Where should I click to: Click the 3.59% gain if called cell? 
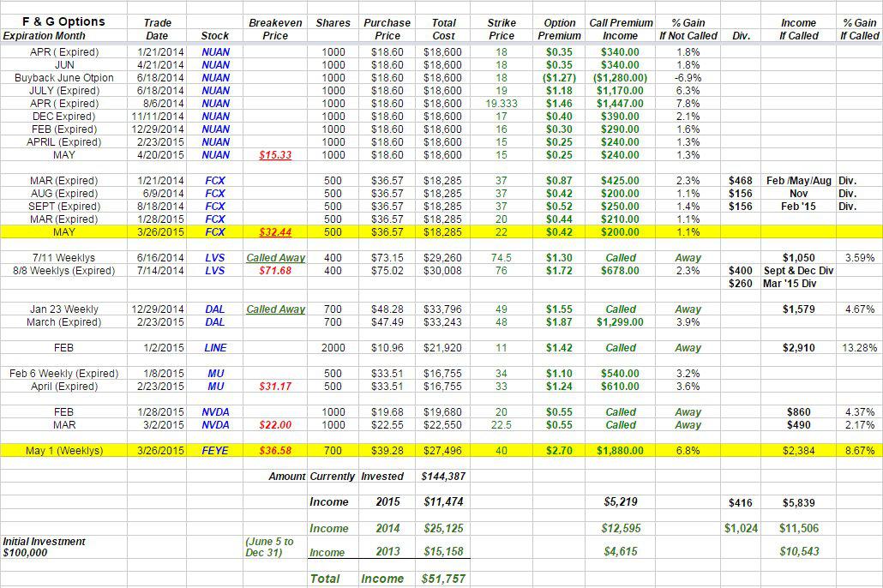pyautogui.click(x=860, y=258)
